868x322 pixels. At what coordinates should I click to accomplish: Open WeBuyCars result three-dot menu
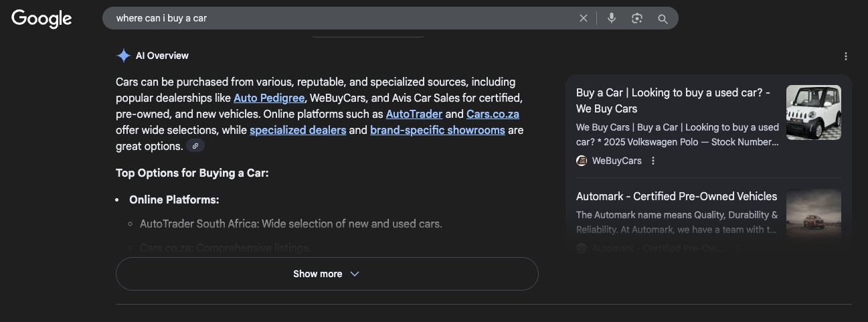653,161
